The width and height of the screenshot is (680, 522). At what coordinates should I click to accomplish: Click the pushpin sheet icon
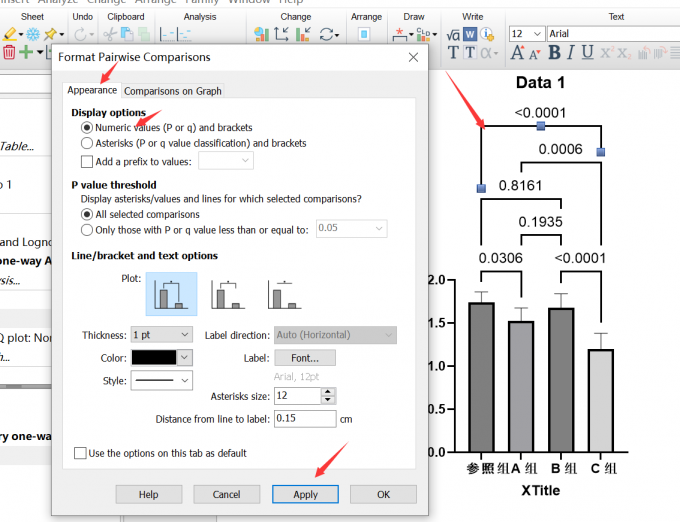pos(50,34)
